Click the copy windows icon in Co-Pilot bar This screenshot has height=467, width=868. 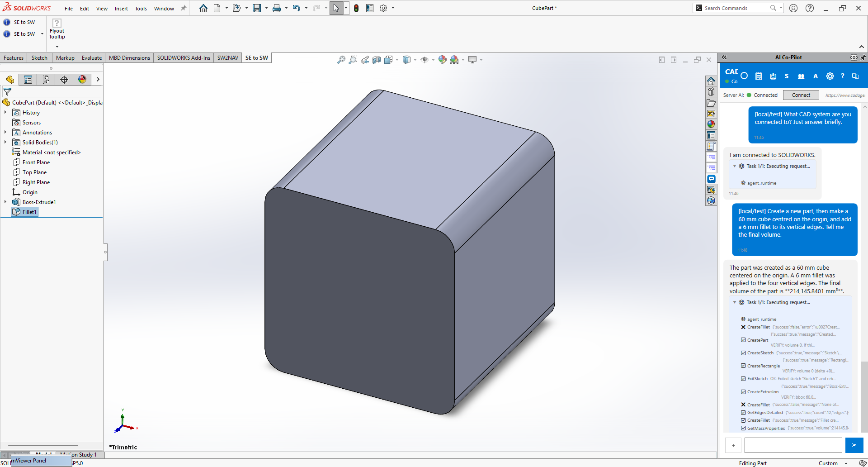coord(855,76)
